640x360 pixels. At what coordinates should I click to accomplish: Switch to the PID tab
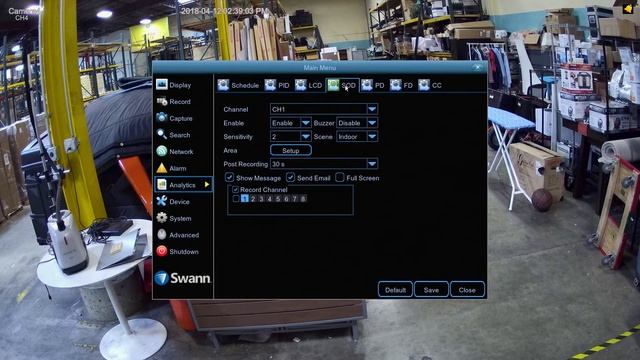coord(277,85)
